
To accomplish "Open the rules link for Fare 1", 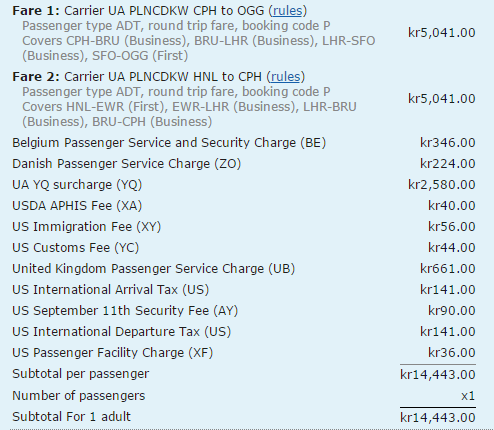I will tap(287, 11).
